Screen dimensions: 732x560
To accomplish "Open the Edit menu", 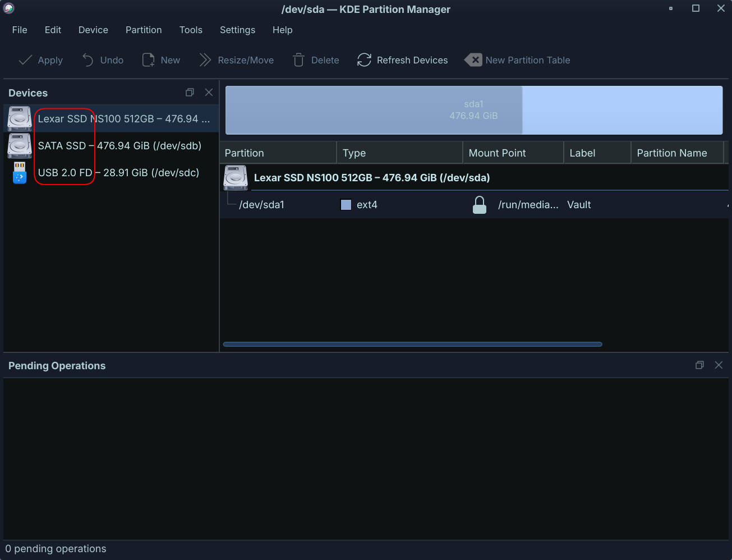I will (x=53, y=30).
